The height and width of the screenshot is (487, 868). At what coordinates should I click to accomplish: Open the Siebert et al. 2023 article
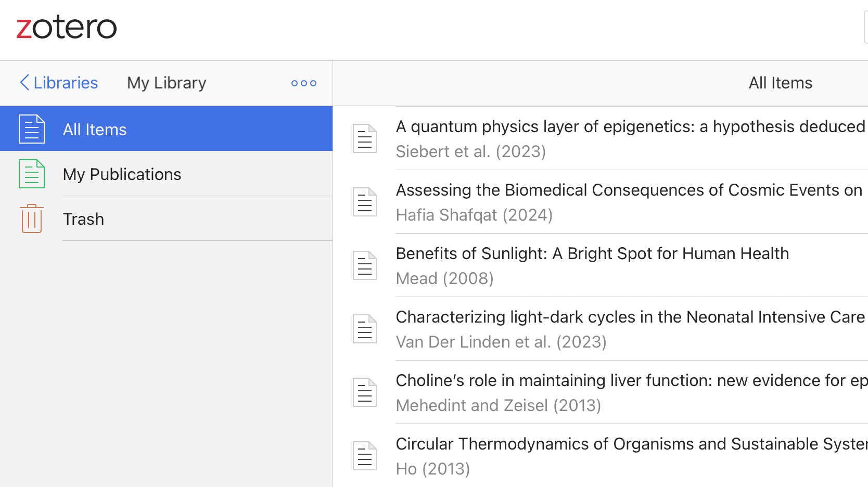[x=630, y=138]
